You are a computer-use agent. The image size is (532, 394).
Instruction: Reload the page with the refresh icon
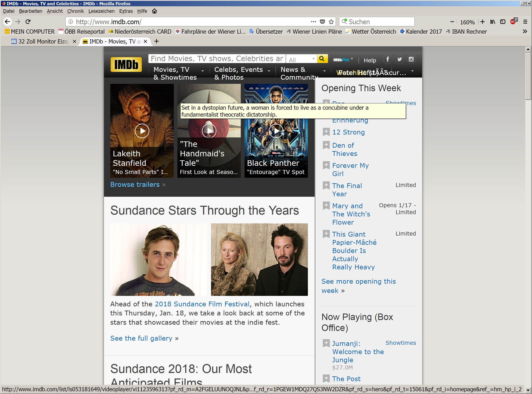[28, 22]
